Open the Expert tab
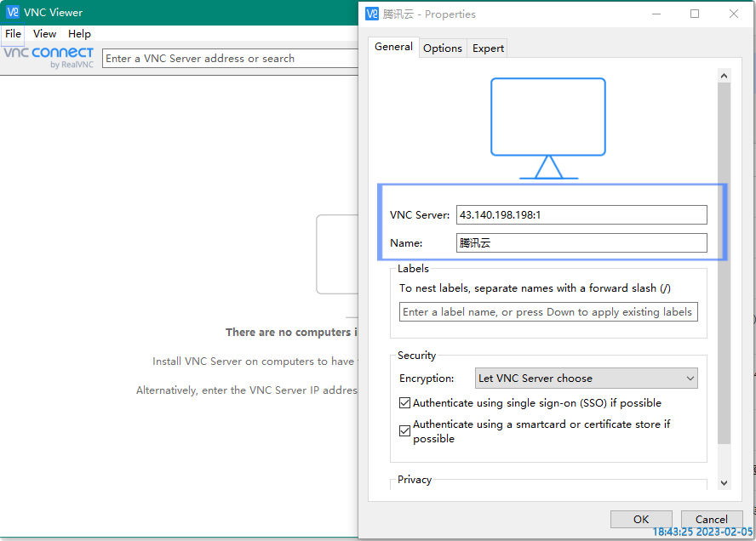This screenshot has width=756, height=541. 487,48
